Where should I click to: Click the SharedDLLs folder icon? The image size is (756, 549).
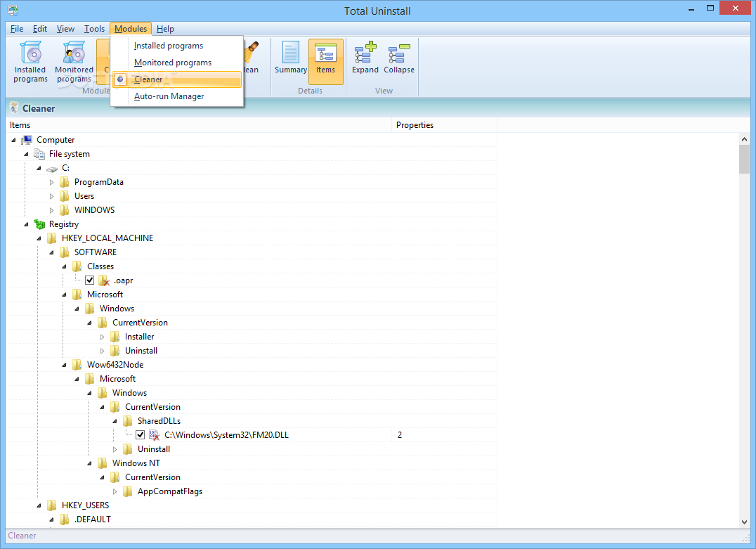[x=127, y=420]
